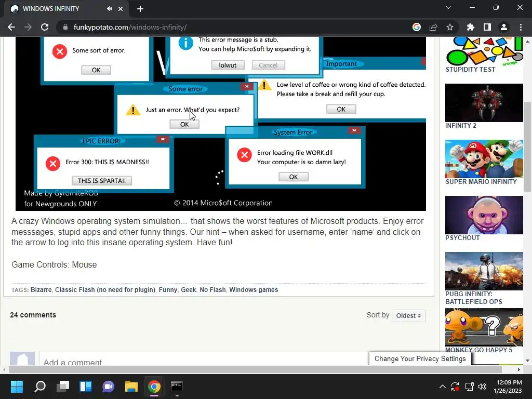Open the tab search chevron
The width and height of the screenshot is (532, 399).
(x=448, y=7)
